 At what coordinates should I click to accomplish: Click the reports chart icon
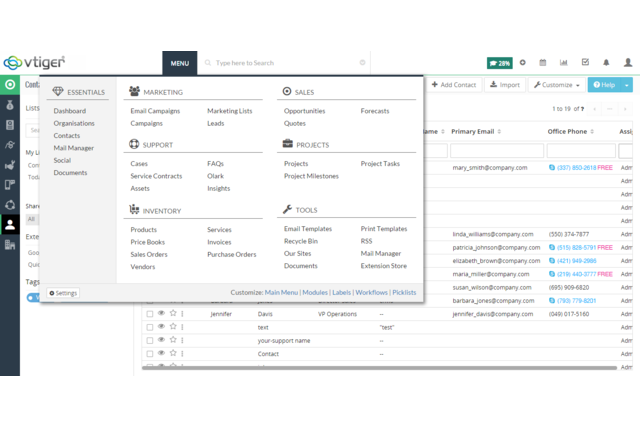(x=564, y=62)
